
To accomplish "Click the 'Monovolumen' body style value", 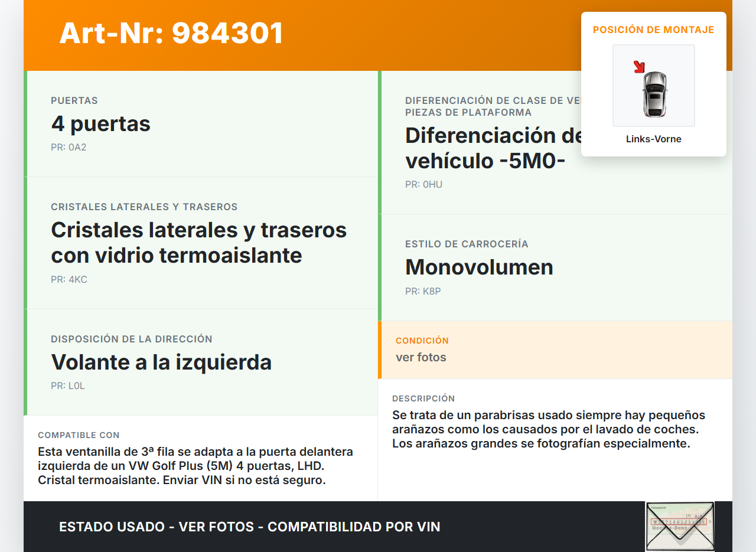I will 479,267.
